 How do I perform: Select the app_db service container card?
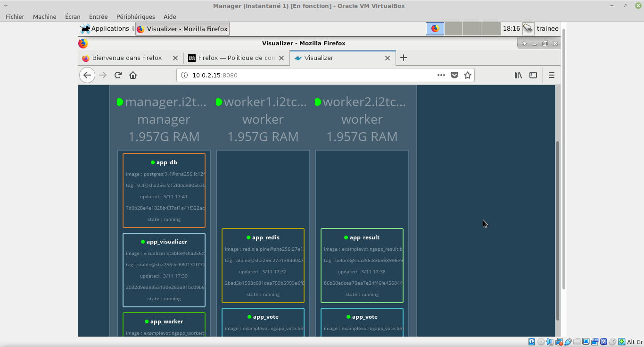[x=164, y=190]
